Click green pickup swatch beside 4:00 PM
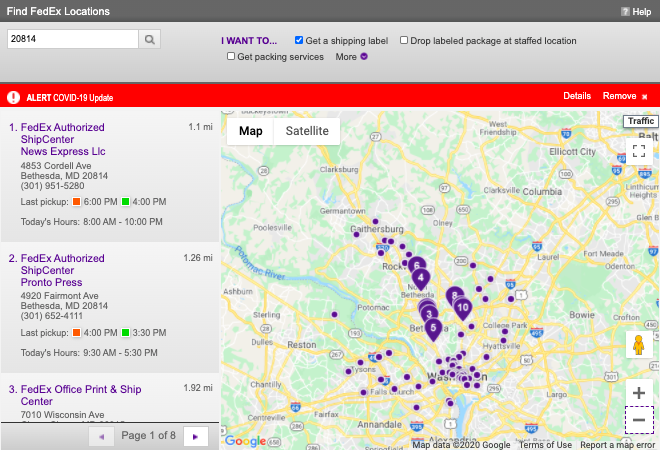 [125, 202]
